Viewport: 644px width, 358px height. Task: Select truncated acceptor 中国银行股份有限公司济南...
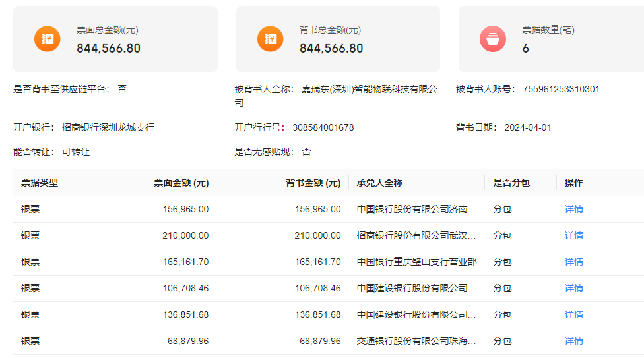click(x=416, y=210)
